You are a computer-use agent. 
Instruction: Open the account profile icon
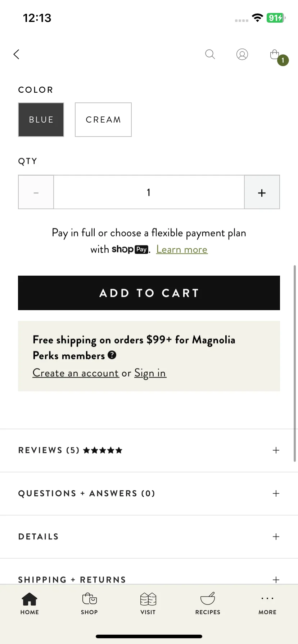point(242,54)
